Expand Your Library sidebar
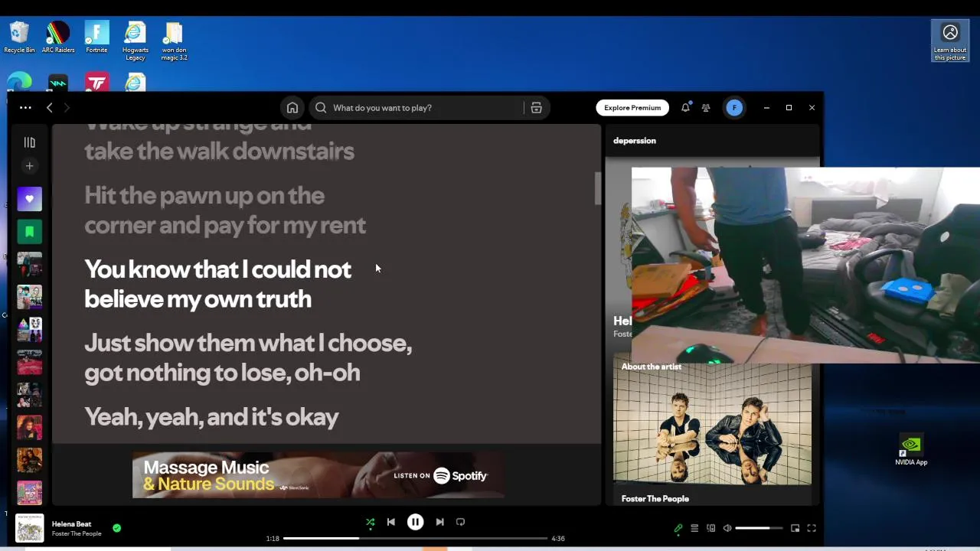Screen dimensions: 980x551 point(29,142)
